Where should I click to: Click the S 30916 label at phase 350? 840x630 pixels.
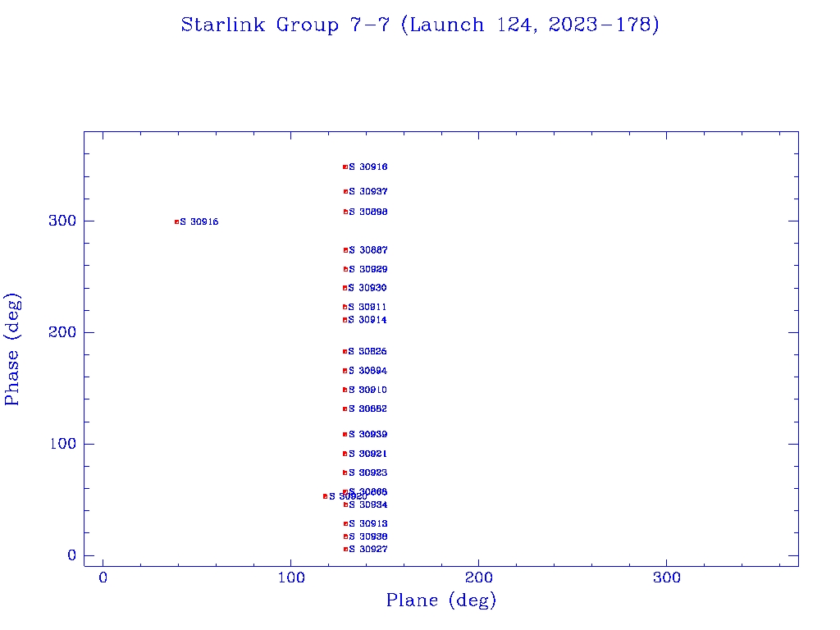pyautogui.click(x=368, y=167)
